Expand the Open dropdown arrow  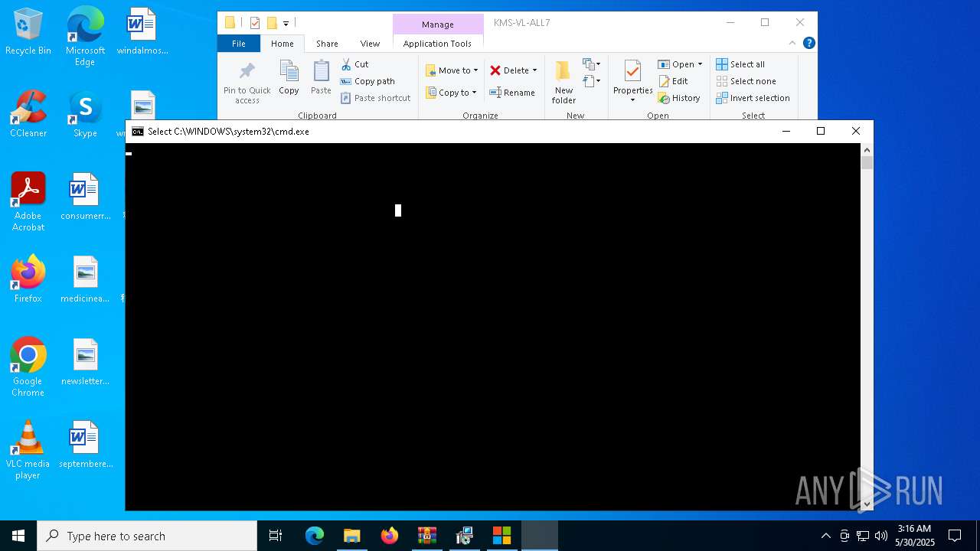700,64
